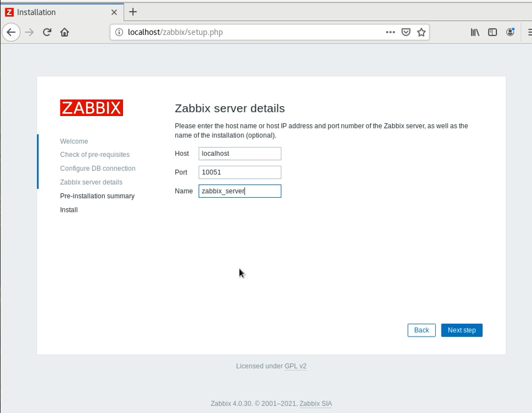Reload the current page
This screenshot has width=532, height=413.
(x=47, y=32)
